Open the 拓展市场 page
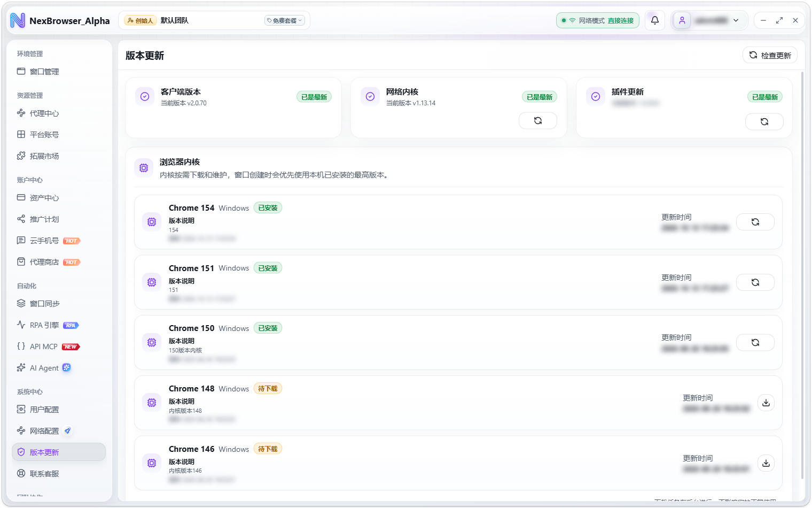 pos(59,156)
